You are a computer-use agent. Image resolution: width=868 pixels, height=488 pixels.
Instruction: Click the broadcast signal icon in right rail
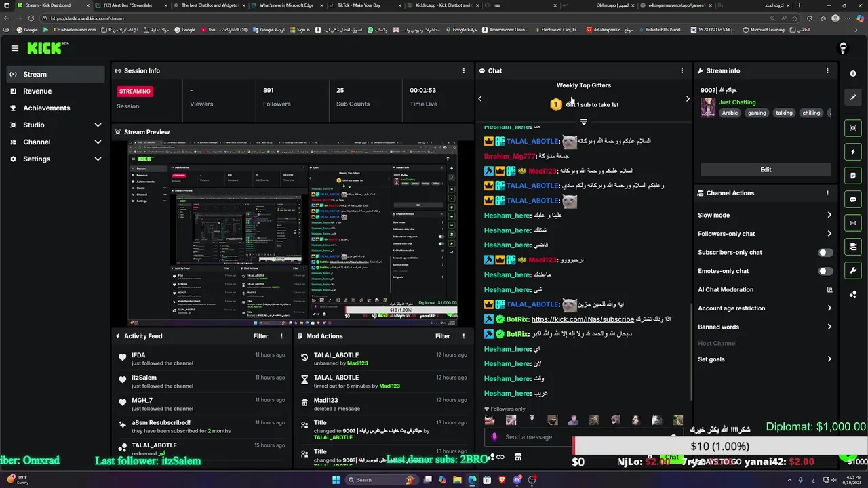(853, 223)
